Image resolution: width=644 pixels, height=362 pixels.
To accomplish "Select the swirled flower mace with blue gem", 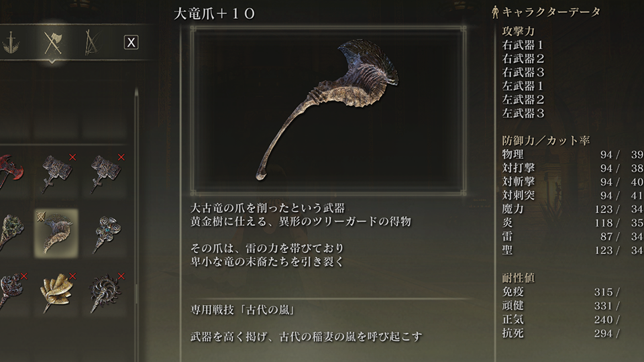I will (x=106, y=233).
